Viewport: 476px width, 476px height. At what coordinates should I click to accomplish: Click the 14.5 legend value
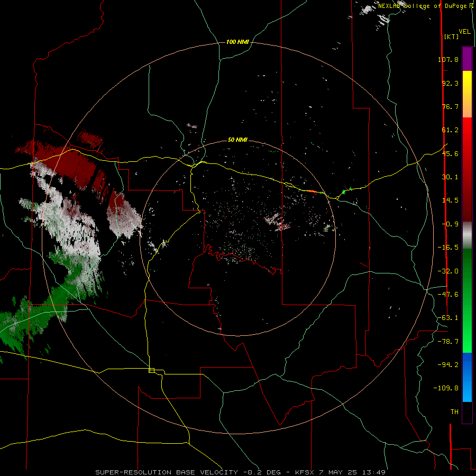click(450, 200)
